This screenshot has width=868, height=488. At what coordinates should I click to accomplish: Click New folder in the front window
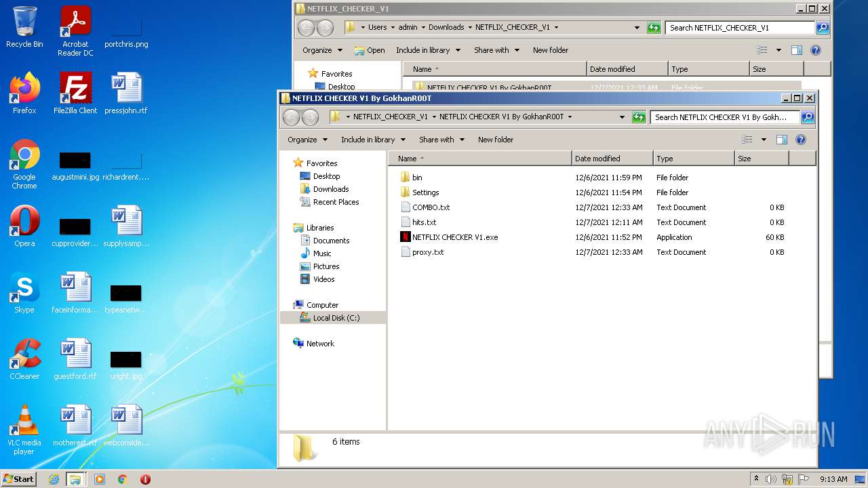point(496,140)
